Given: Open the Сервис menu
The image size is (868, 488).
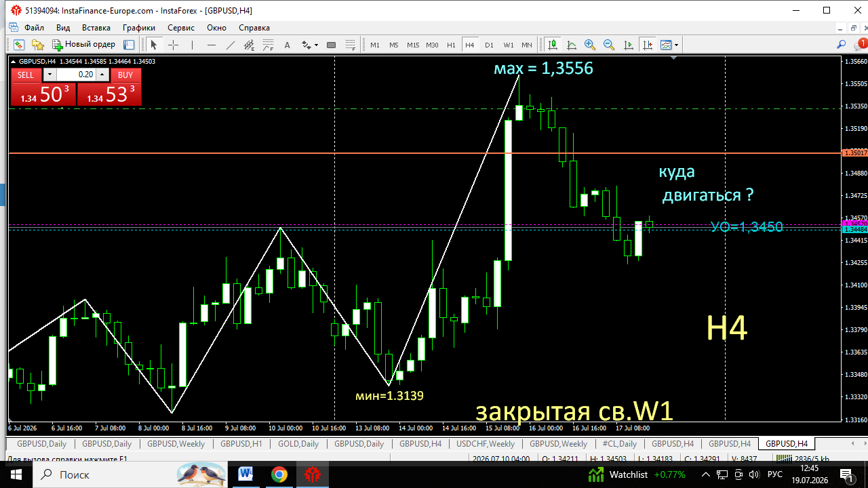Looking at the screenshot, I should 181,28.
